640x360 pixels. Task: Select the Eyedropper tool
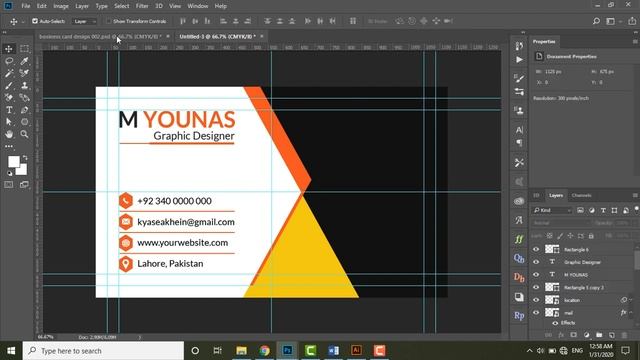point(24,61)
